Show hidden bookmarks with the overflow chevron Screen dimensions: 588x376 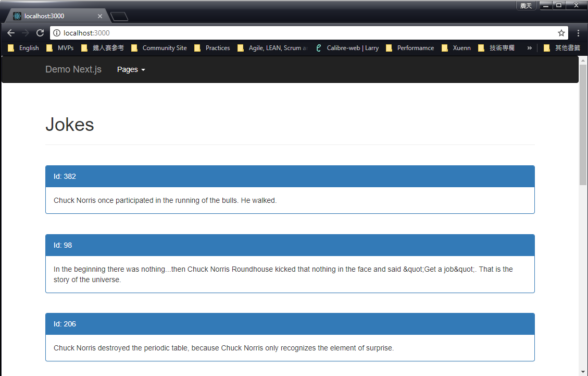coord(529,48)
